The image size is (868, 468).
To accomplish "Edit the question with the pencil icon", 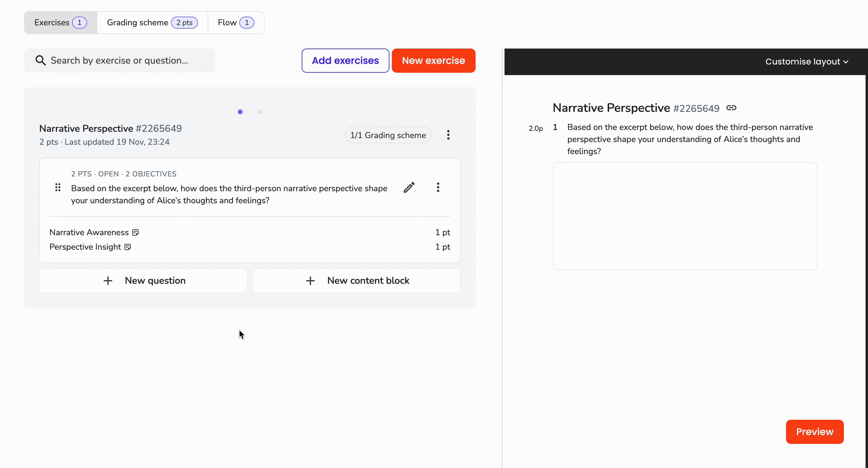I will 409,188.
